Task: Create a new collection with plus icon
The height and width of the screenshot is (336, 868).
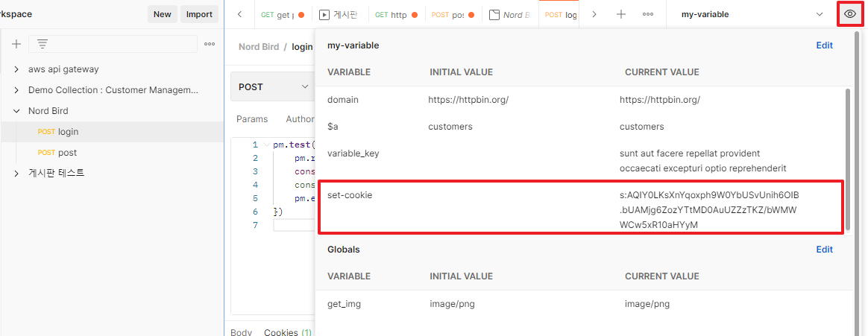Action: point(16,44)
